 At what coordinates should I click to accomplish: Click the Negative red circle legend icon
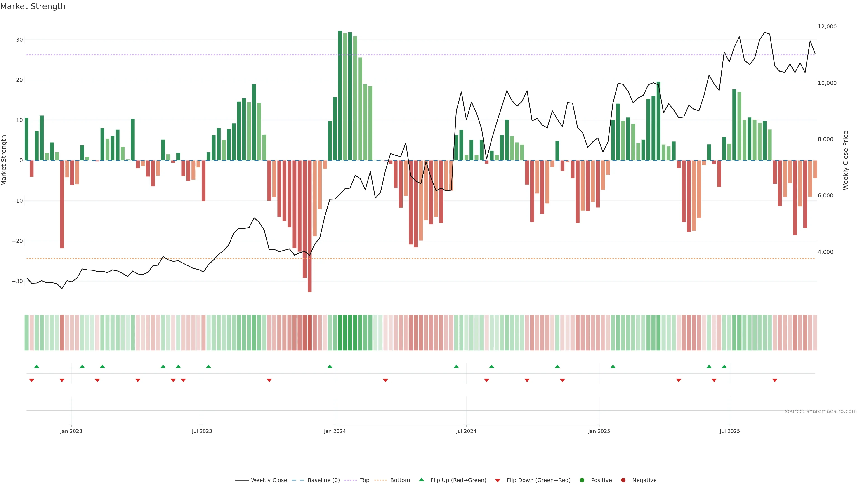[623, 480]
